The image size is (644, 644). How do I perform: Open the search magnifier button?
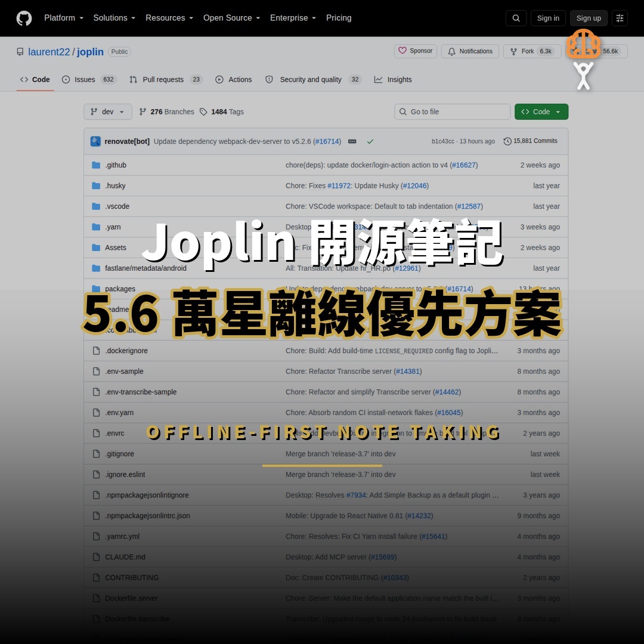point(516,18)
